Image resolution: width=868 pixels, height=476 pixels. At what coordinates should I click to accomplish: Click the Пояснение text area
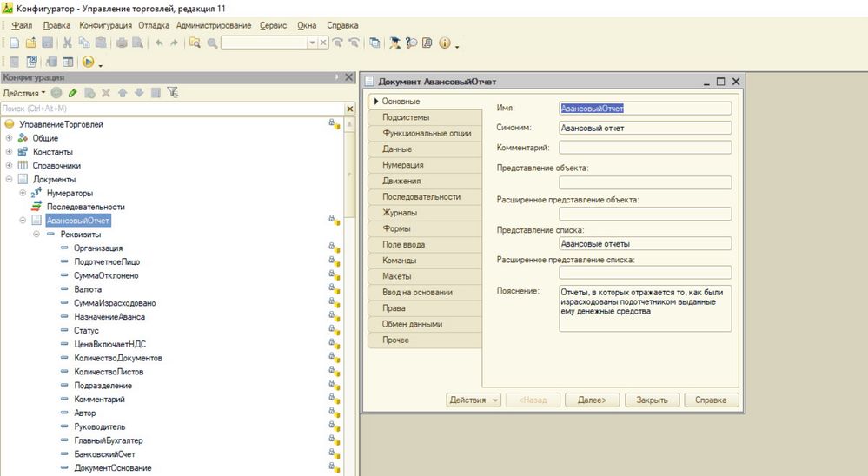point(646,308)
